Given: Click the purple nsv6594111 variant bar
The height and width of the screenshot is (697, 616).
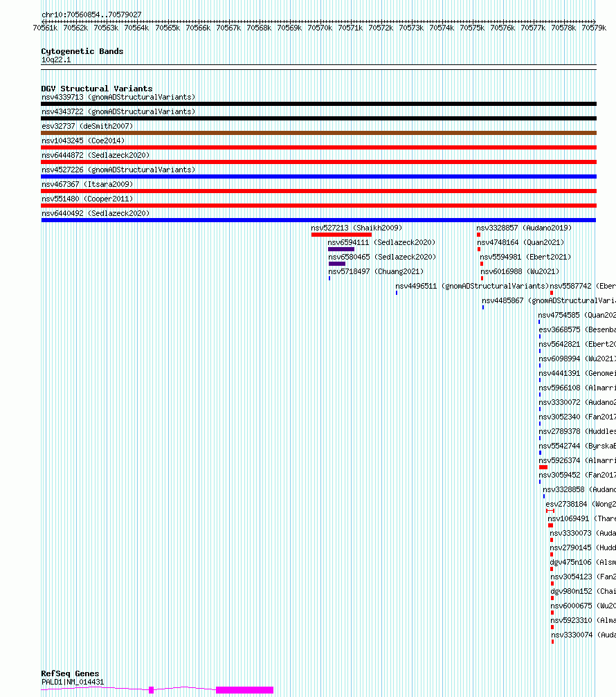Looking at the screenshot, I should coord(341,249).
